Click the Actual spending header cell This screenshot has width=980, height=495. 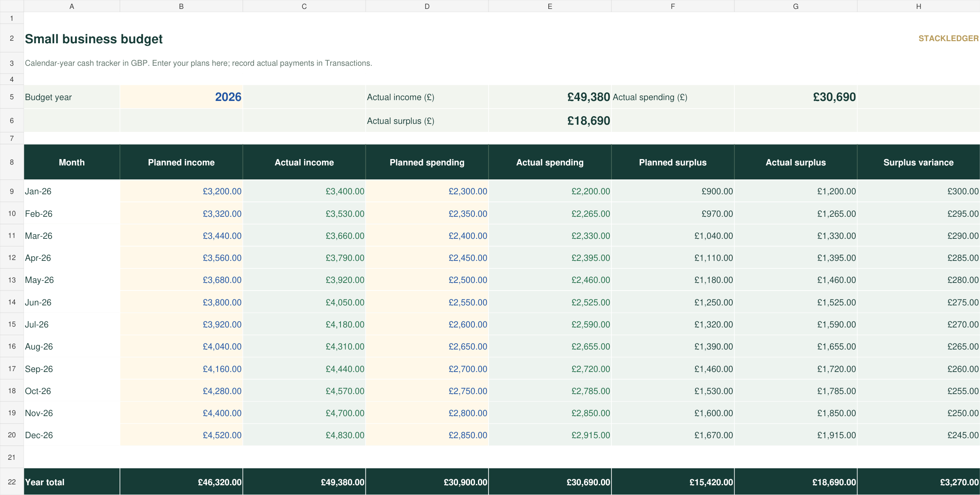550,162
